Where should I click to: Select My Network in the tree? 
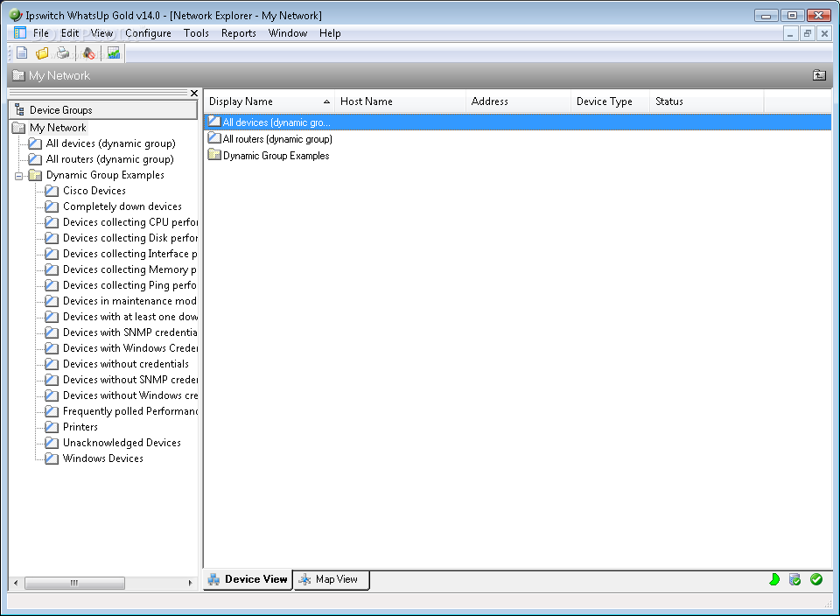click(x=58, y=128)
